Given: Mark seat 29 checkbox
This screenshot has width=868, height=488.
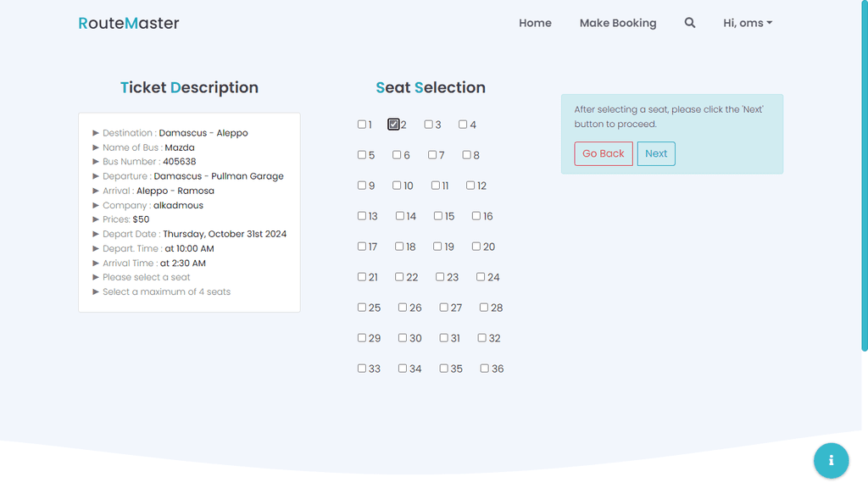Looking at the screenshot, I should 361,337.
